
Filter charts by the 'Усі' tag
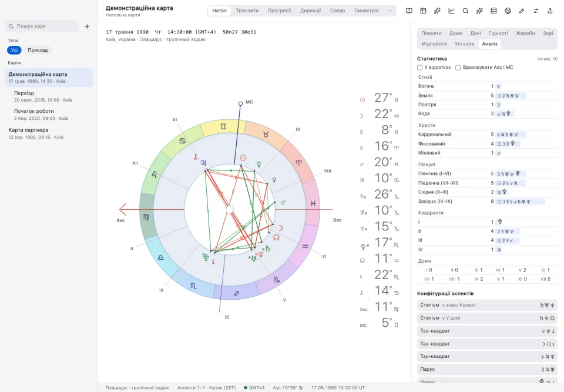[x=14, y=50]
